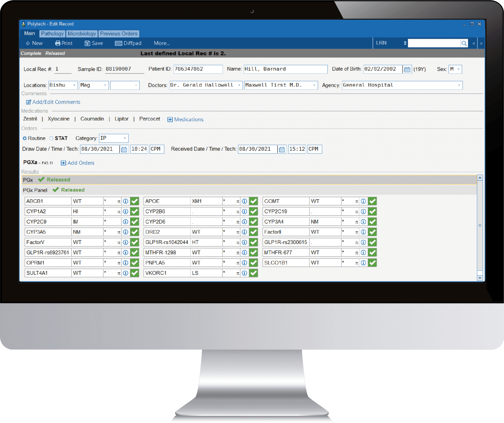Open the Diffpad tool
This screenshot has width=504, height=423.
[128, 43]
